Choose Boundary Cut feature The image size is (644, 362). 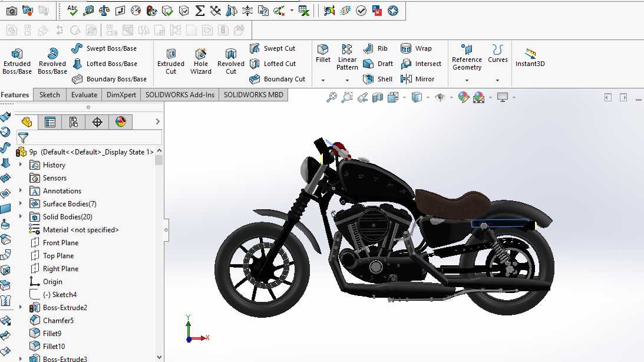pos(278,79)
